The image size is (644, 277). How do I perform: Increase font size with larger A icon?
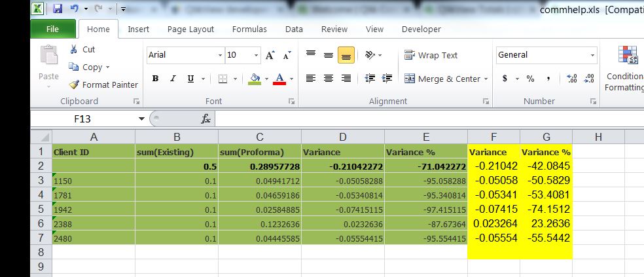click(270, 55)
